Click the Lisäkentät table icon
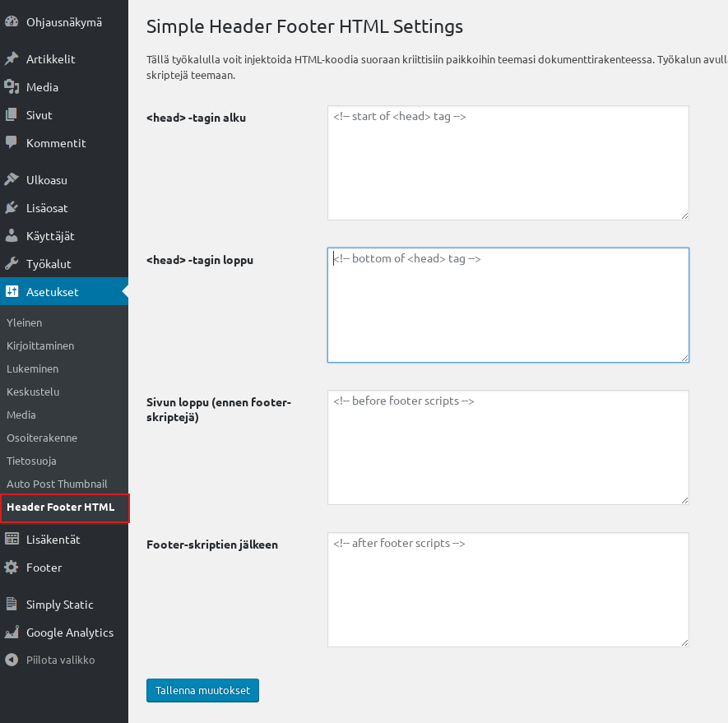This screenshot has height=723, width=728. tap(12, 539)
